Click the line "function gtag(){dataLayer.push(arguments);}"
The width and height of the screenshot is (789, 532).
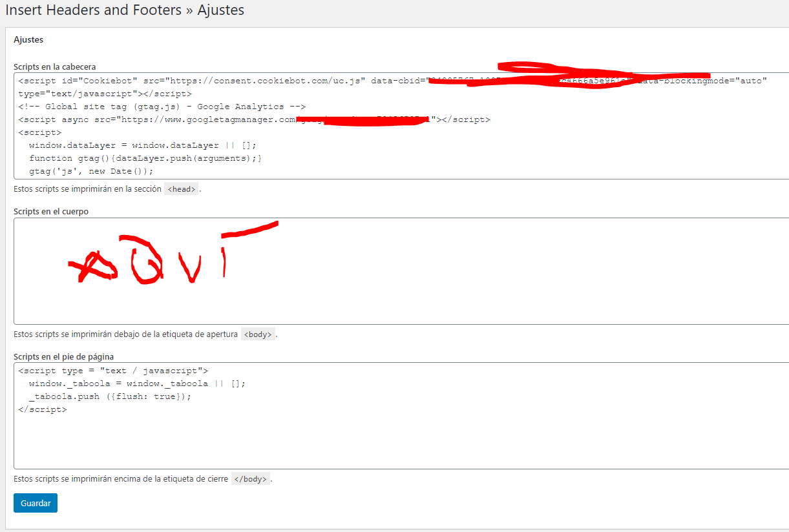145,158
